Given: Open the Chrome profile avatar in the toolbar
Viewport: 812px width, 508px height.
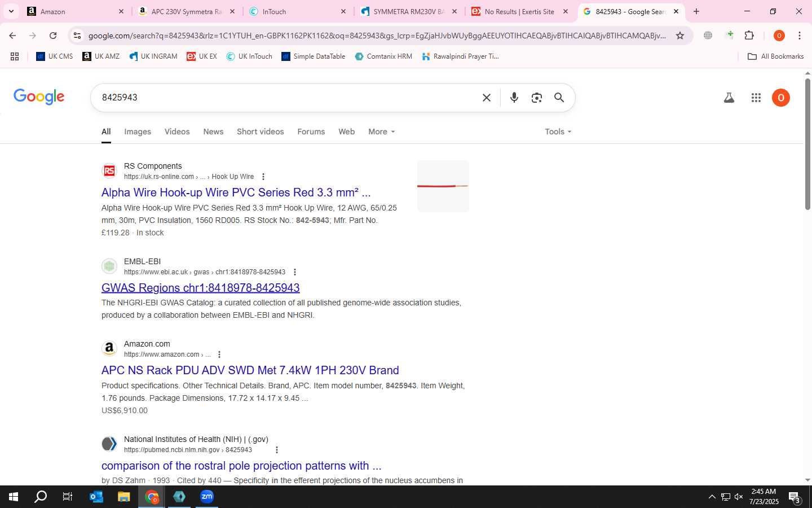Looking at the screenshot, I should (x=779, y=36).
